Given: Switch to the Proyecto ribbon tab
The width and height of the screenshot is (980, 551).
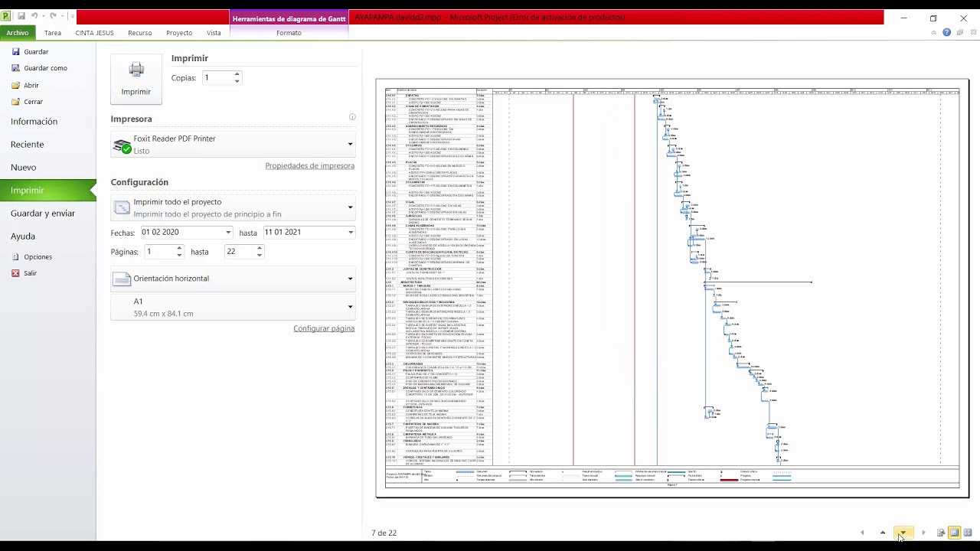Looking at the screenshot, I should pos(179,33).
